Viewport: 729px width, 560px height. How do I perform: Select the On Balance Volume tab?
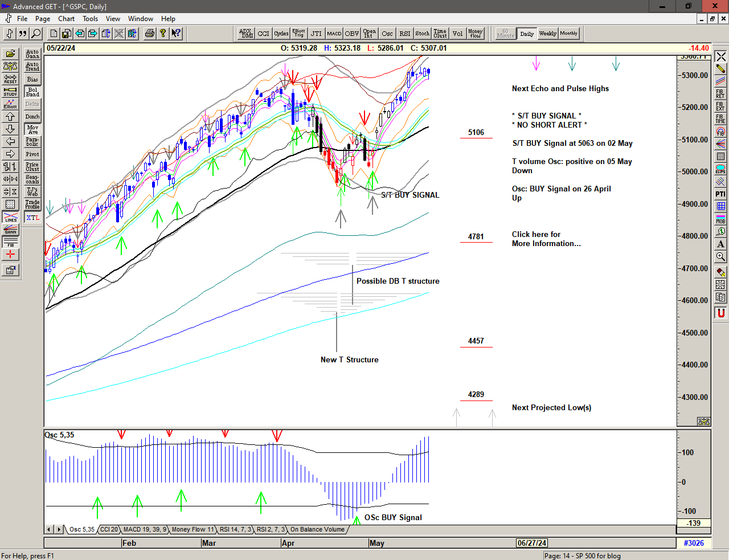click(x=317, y=529)
